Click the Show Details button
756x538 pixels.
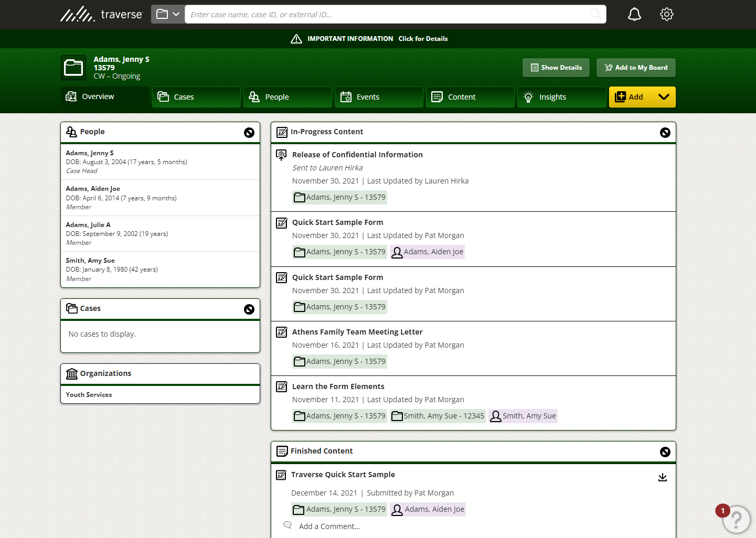[556, 68]
